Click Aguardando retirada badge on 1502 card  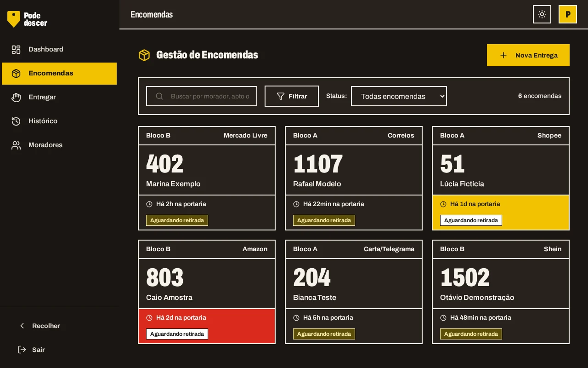click(471, 334)
